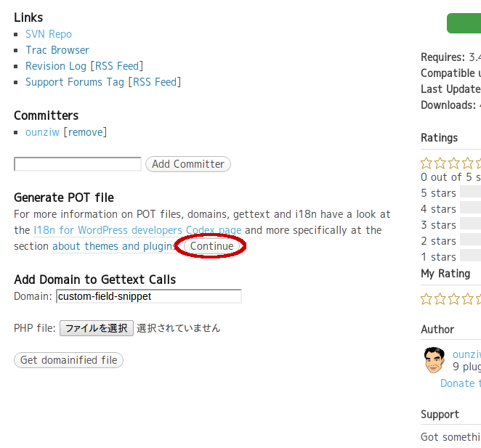The width and height of the screenshot is (481, 448).
Task: Open the Revision Log link
Action: coord(56,66)
